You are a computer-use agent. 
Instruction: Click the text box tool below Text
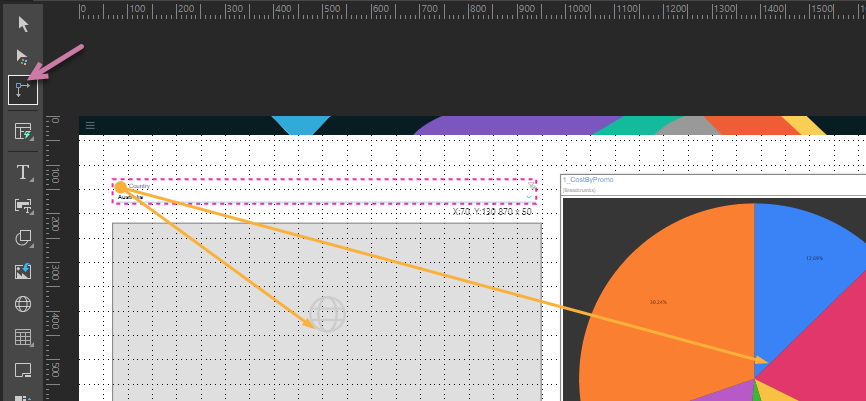click(23, 205)
